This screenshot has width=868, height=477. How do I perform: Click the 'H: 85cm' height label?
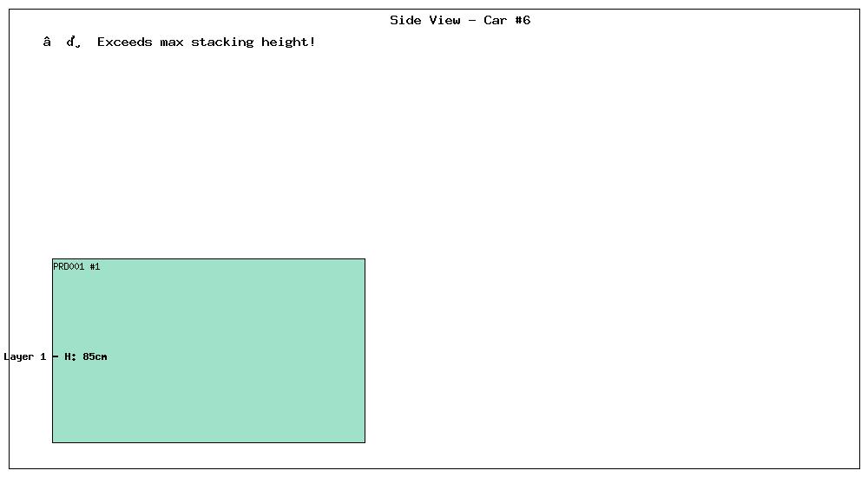point(86,357)
